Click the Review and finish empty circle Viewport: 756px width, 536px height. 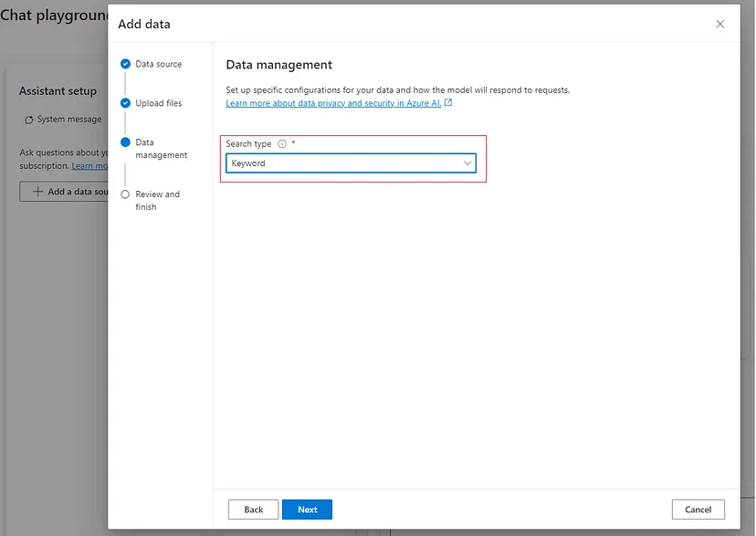(125, 194)
